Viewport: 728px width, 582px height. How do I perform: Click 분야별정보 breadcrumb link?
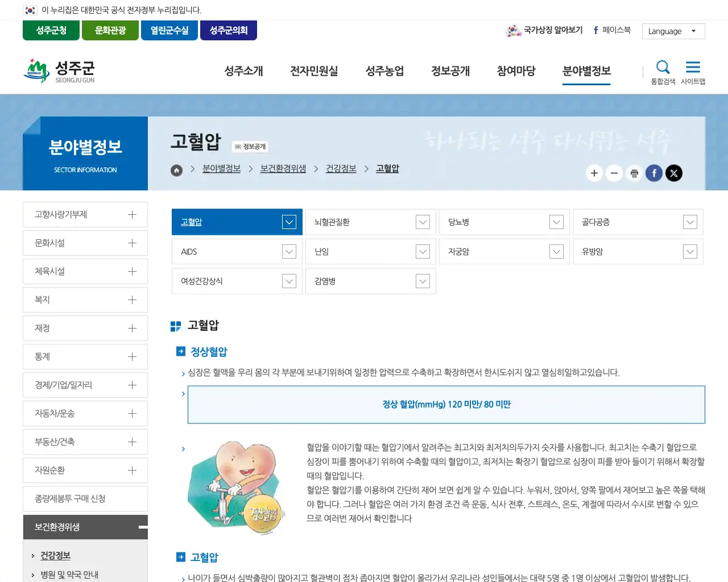click(221, 169)
